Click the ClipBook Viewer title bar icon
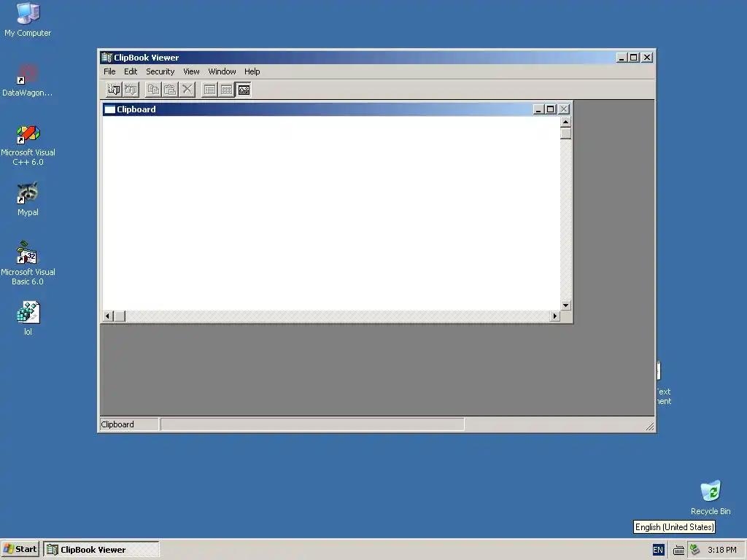The width and height of the screenshot is (747, 560). click(x=107, y=58)
